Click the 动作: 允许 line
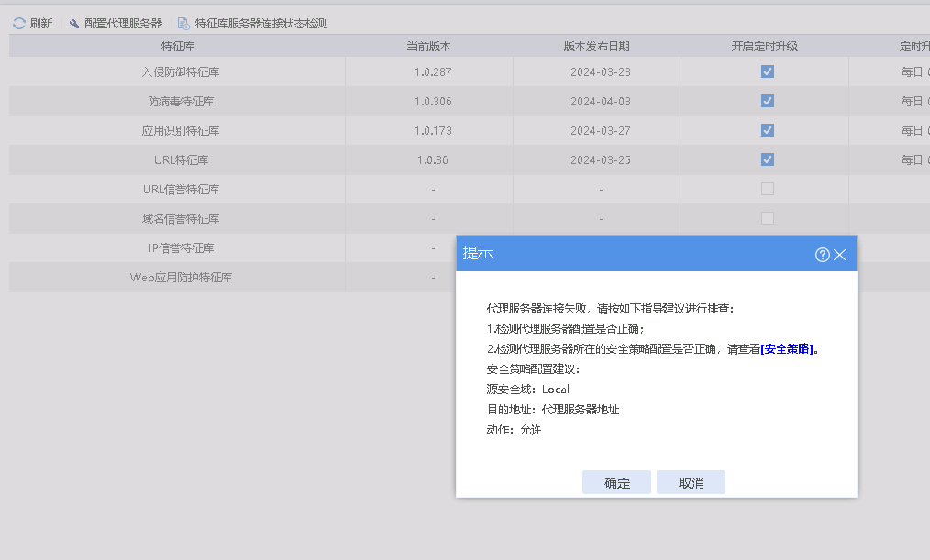 tap(514, 430)
